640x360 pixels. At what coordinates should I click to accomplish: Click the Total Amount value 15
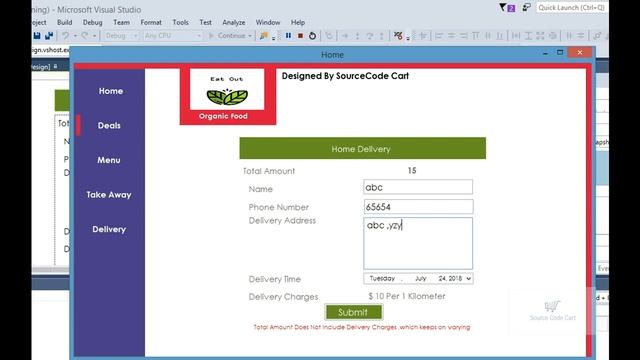(412, 171)
